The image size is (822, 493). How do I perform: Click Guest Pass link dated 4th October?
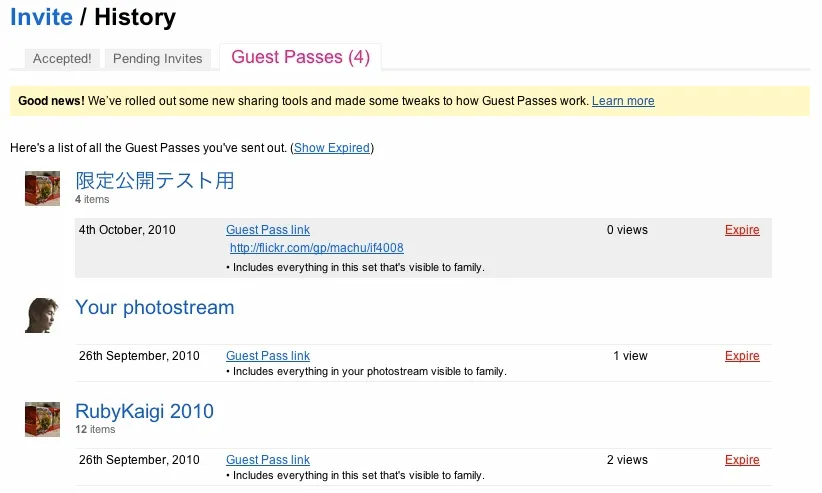coord(268,230)
